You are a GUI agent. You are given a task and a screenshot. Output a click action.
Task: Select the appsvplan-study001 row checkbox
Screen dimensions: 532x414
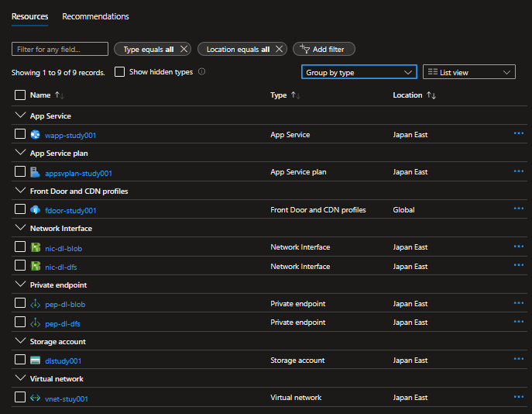(20, 171)
